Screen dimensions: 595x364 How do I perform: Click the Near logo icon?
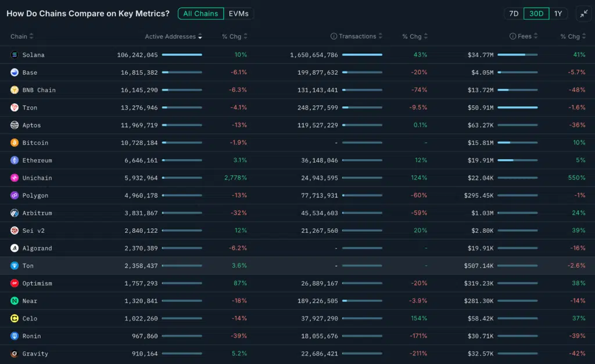(15, 301)
